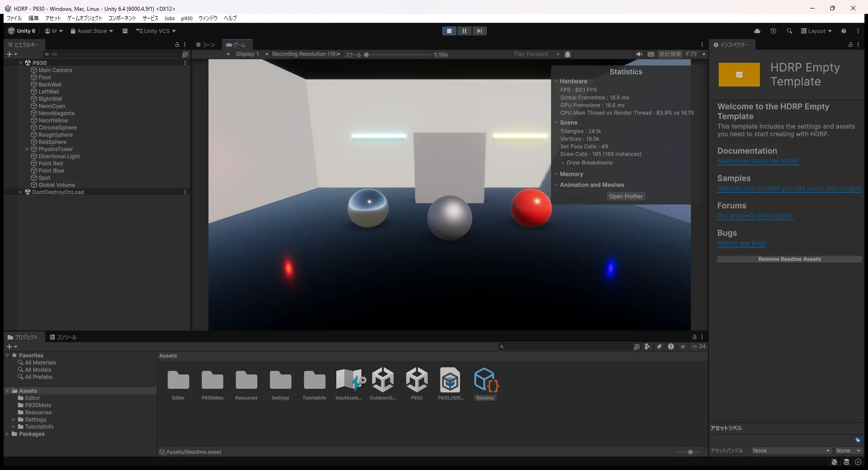The height and width of the screenshot is (470, 868).
Task: Save the search with the star icon
Action: [683, 347]
